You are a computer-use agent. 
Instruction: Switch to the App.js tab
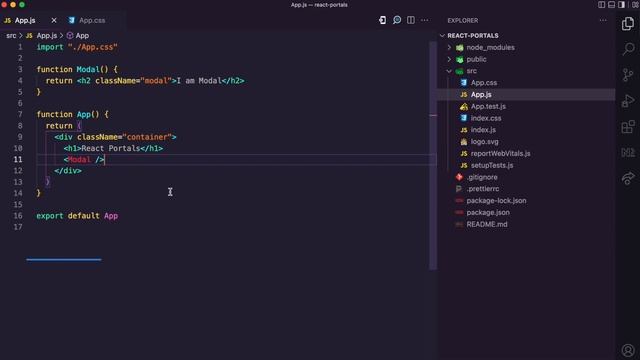pyautogui.click(x=24, y=20)
